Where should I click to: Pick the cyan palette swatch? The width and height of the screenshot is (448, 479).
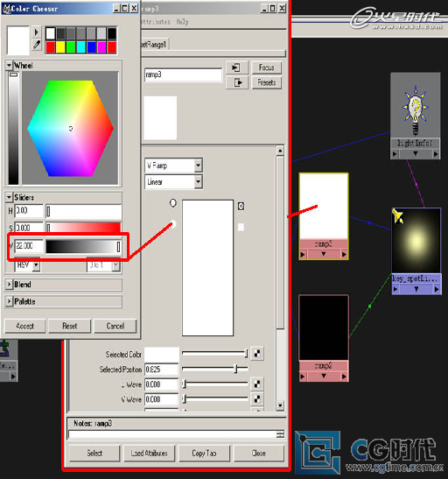[81, 47]
